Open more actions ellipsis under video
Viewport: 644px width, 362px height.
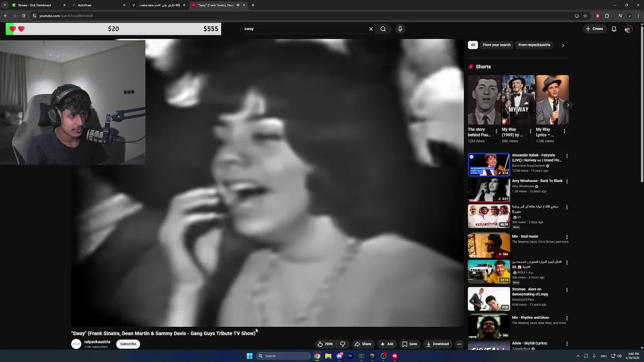pyautogui.click(x=459, y=344)
